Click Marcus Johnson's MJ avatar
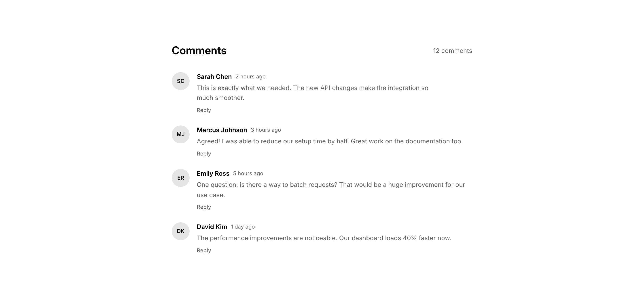 [180, 134]
